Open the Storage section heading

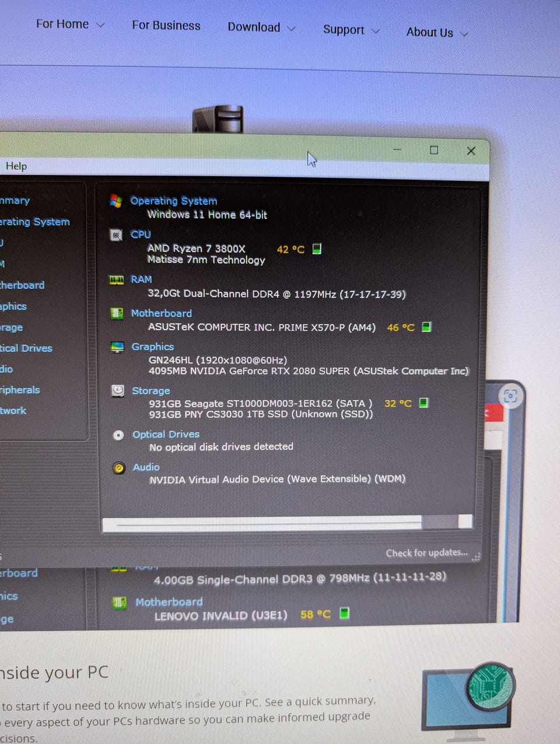[x=150, y=391]
